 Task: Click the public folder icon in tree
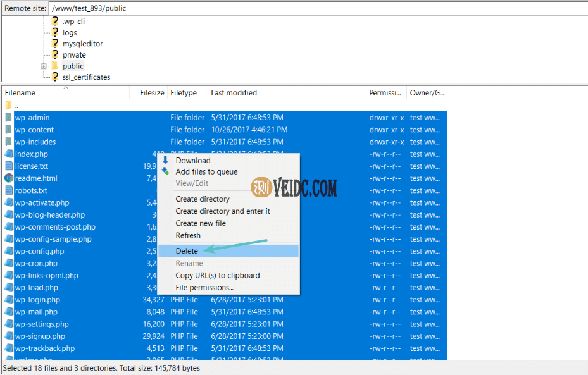54,66
